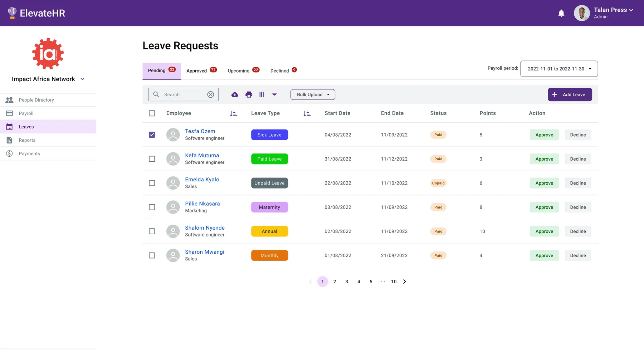The width and height of the screenshot is (644, 362).
Task: Click the Sick Leave type badge
Action: 269,135
